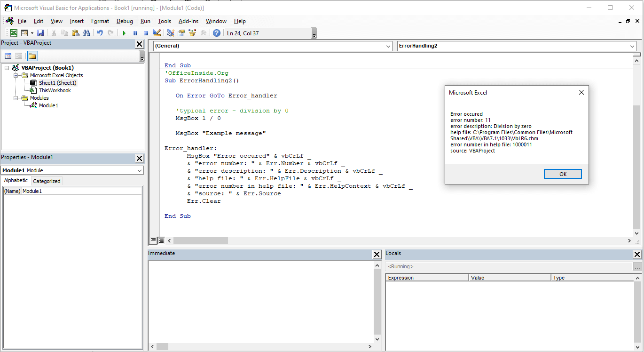The height and width of the screenshot is (352, 644).
Task: Click the Break (pause) icon on toolbar
Action: coord(135,32)
